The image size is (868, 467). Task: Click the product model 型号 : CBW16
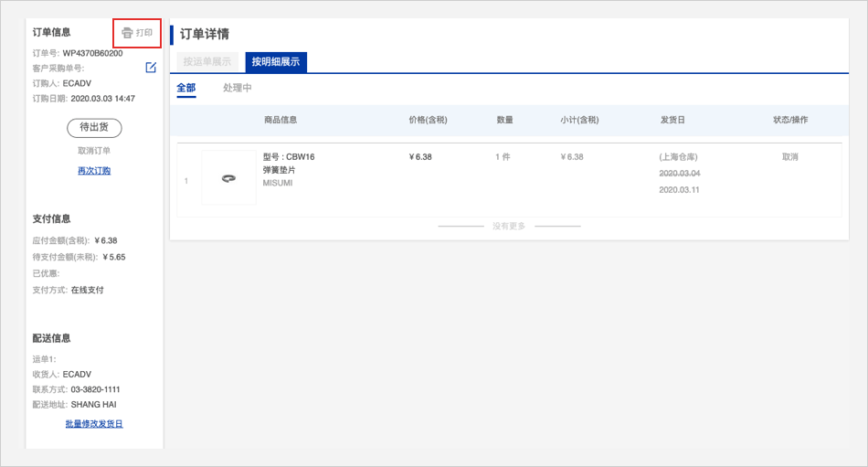click(x=289, y=157)
